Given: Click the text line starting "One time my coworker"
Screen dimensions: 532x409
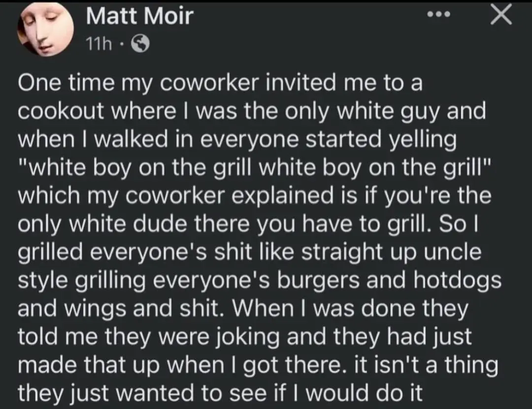Looking at the screenshot, I should 220,84.
